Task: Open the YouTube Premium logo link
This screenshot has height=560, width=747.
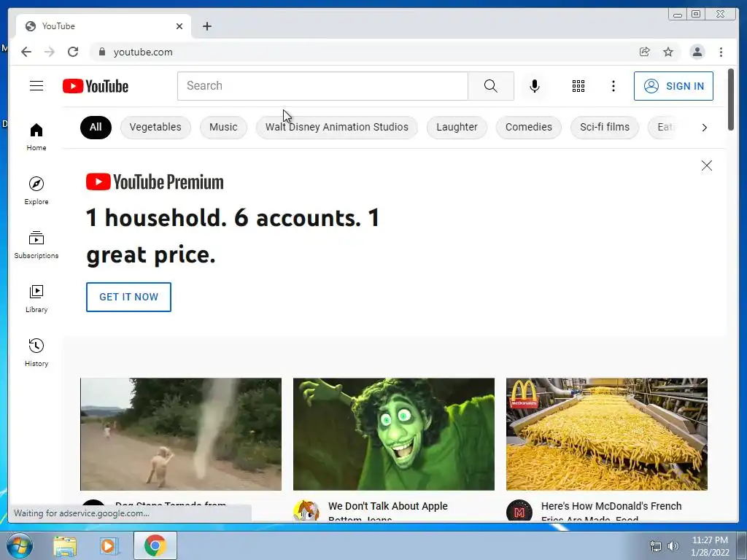Action: [x=155, y=182]
